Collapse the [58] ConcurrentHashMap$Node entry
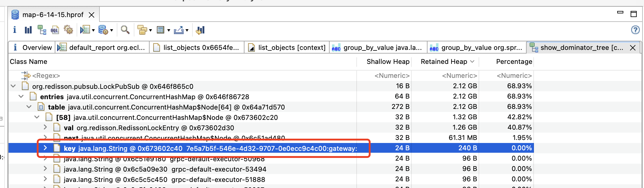This screenshot has width=644, height=188. tap(37, 117)
